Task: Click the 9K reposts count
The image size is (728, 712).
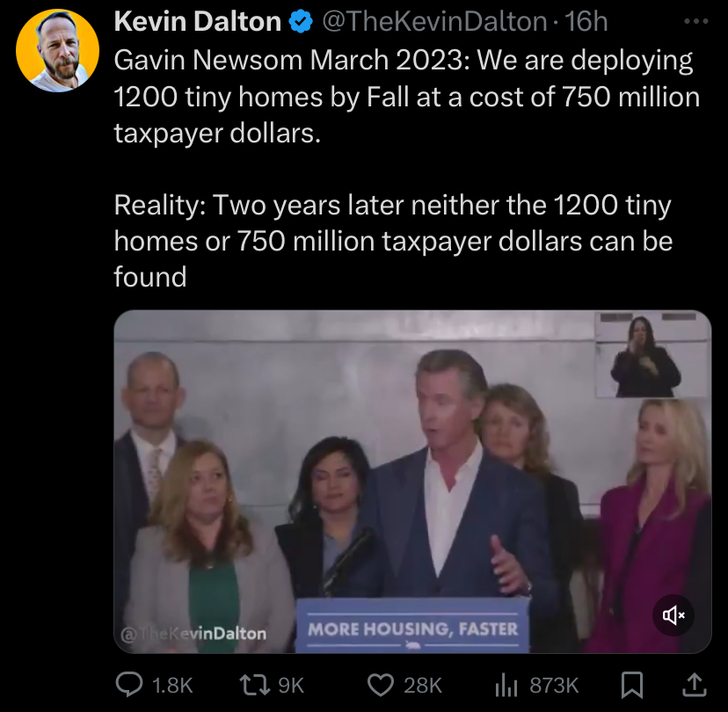Action: [291, 686]
